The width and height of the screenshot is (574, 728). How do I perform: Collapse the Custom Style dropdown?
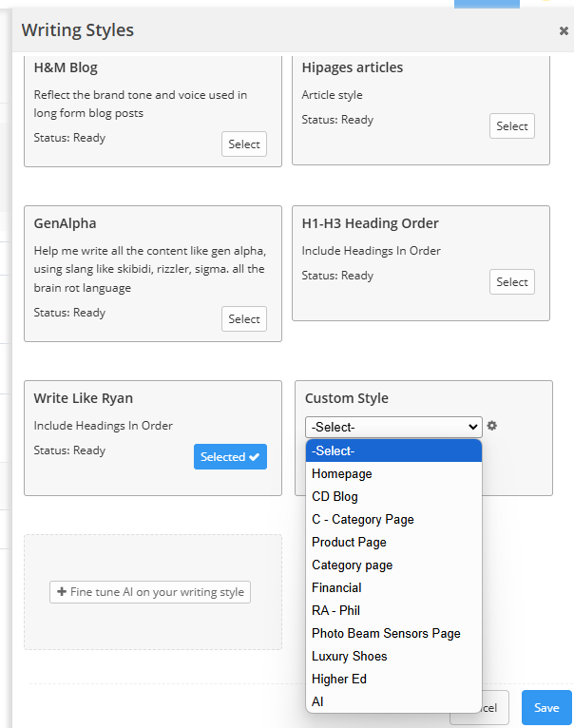pos(393,428)
